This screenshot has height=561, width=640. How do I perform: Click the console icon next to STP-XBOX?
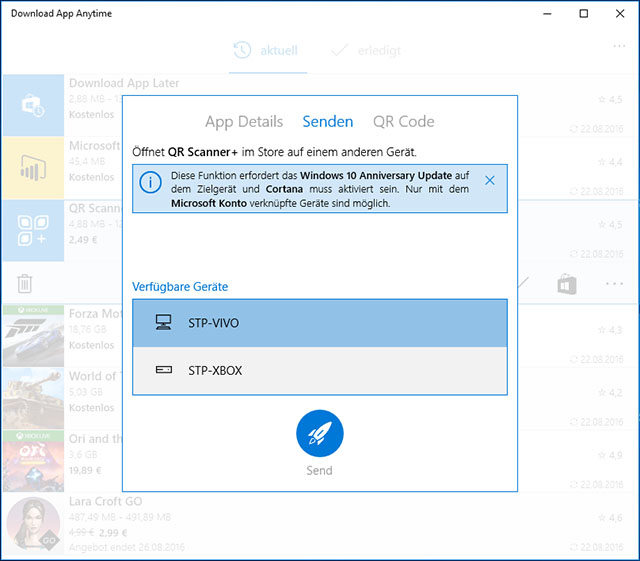click(164, 370)
